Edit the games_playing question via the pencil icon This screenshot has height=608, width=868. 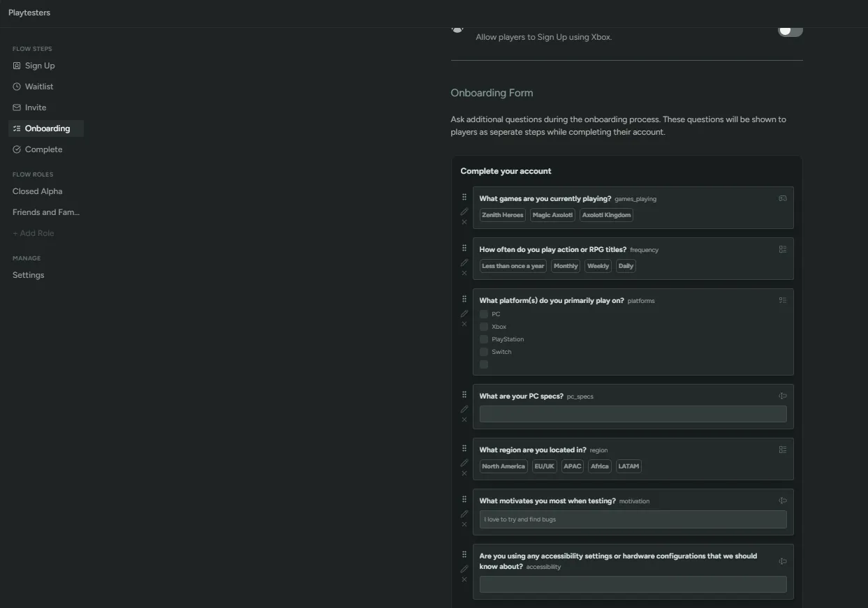[464, 211]
